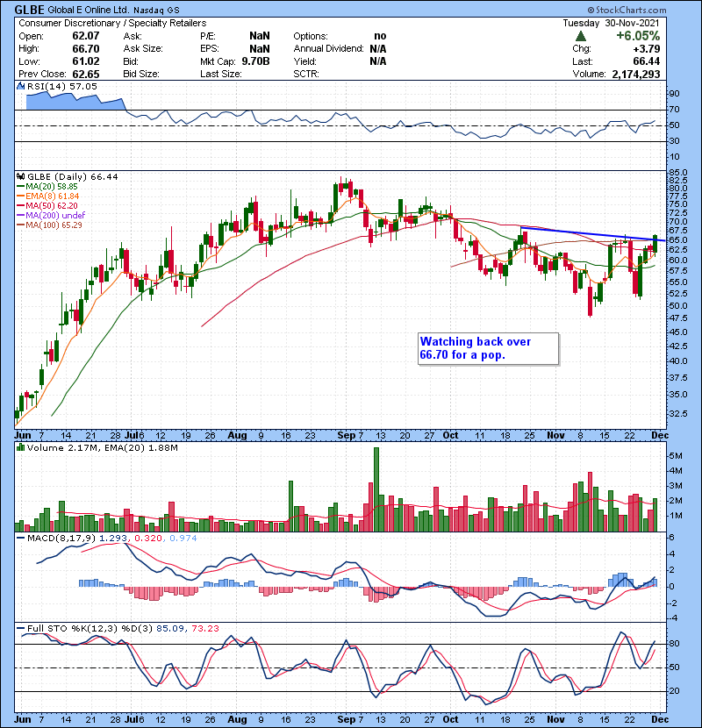
Task: Click the tallest green volume bar in September
Action: (376, 489)
